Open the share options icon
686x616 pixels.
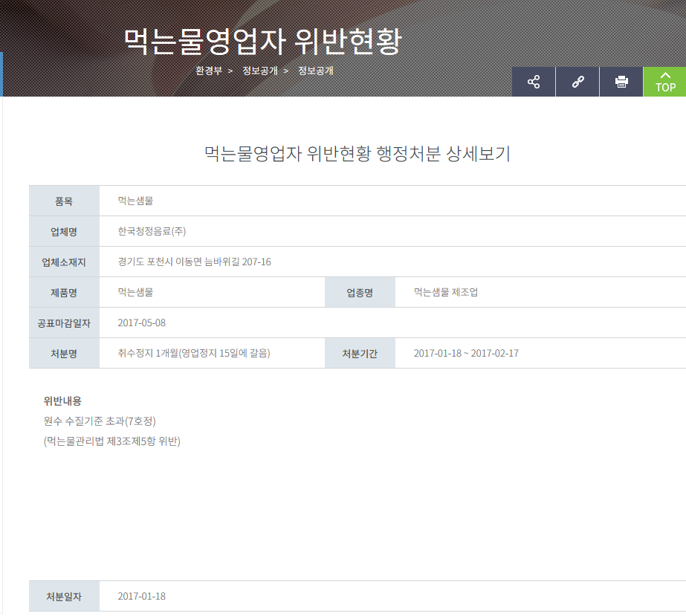coord(533,82)
